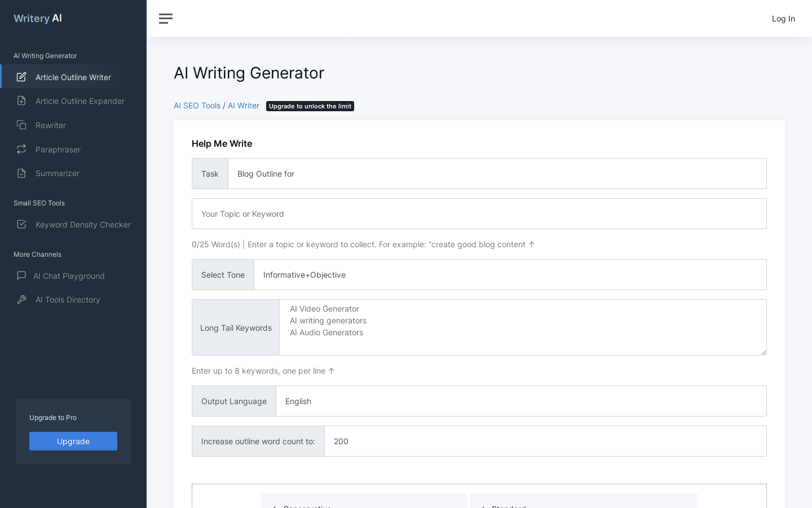Select the Keyword Density Checker checkbox icon
Screen dimensions: 812x508
tap(21, 224)
